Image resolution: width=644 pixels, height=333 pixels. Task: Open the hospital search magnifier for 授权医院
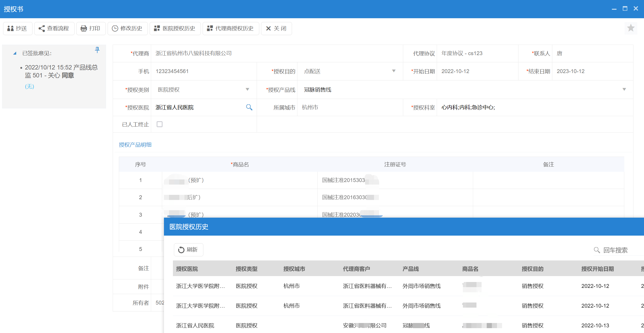tap(249, 107)
